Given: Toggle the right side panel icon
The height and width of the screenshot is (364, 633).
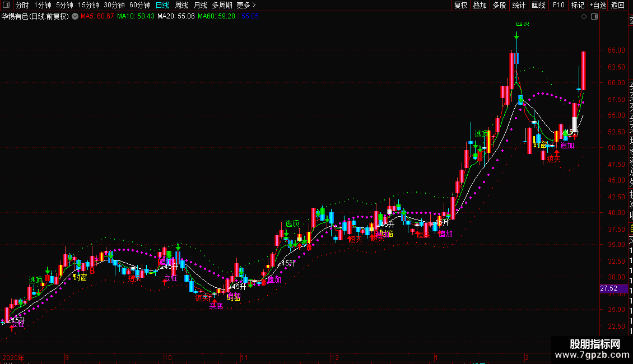Looking at the screenshot, I should tap(594, 17).
